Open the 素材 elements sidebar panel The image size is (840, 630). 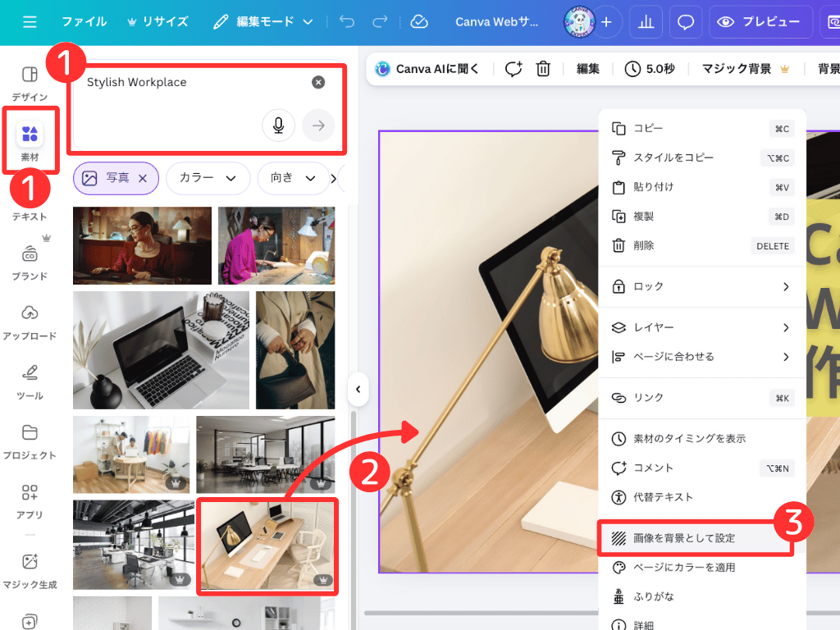pos(30,140)
